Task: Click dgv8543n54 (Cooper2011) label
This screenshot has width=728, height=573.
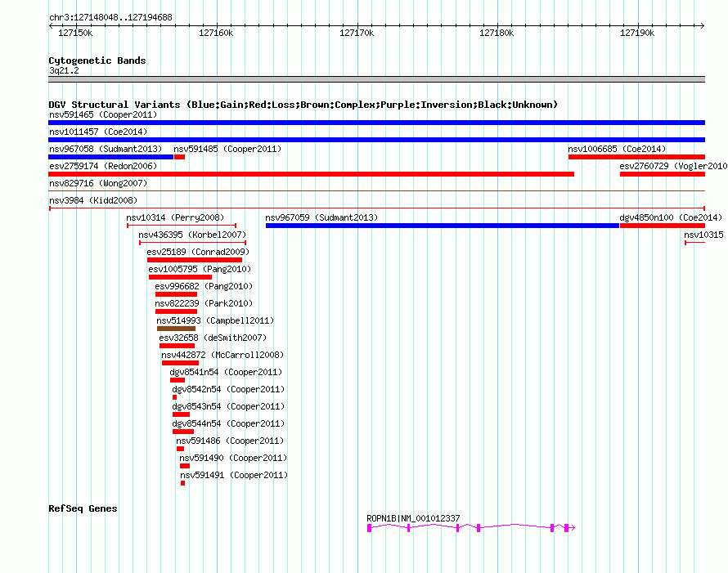Action: [x=228, y=406]
